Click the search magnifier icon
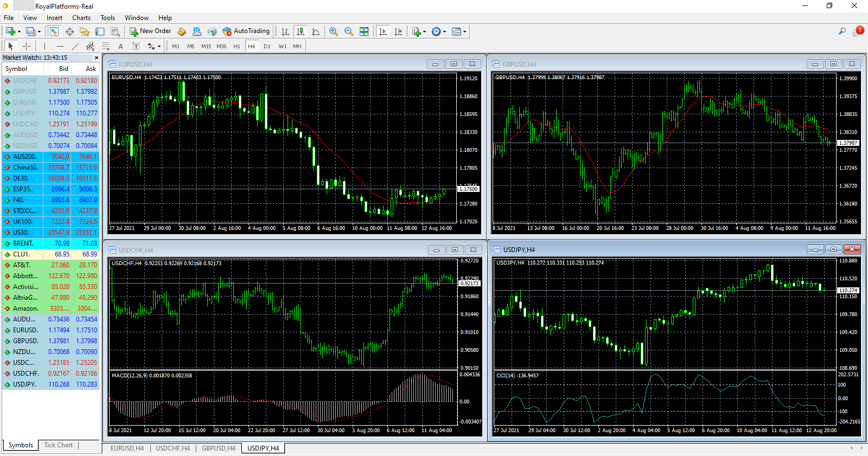This screenshot has height=456, width=868. click(x=842, y=31)
